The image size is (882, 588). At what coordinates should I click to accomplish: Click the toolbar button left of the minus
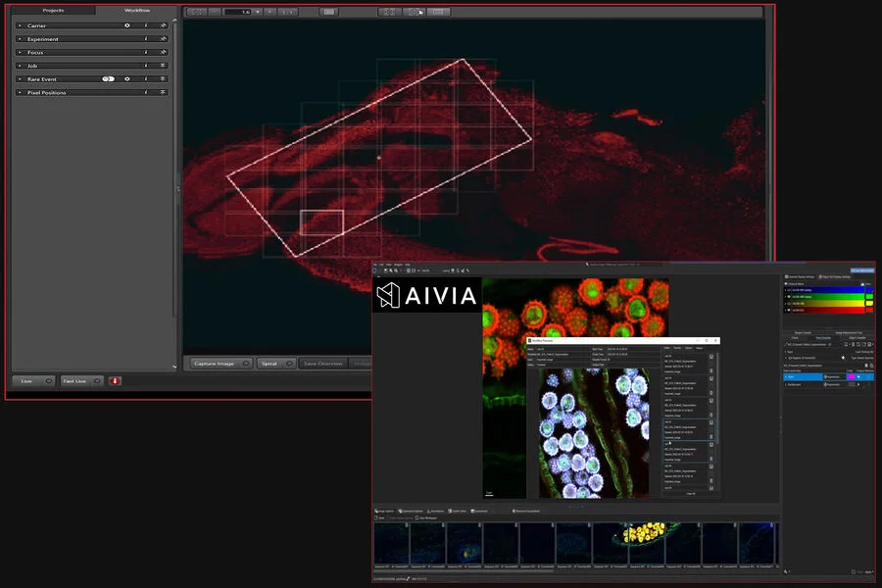(x=196, y=12)
